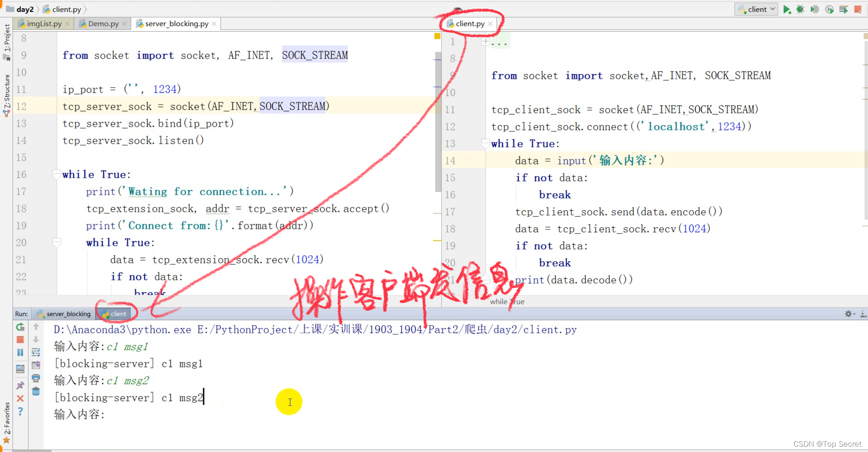
Task: Toggle scroll-to-end in Run console
Action: pyautogui.click(x=36, y=365)
